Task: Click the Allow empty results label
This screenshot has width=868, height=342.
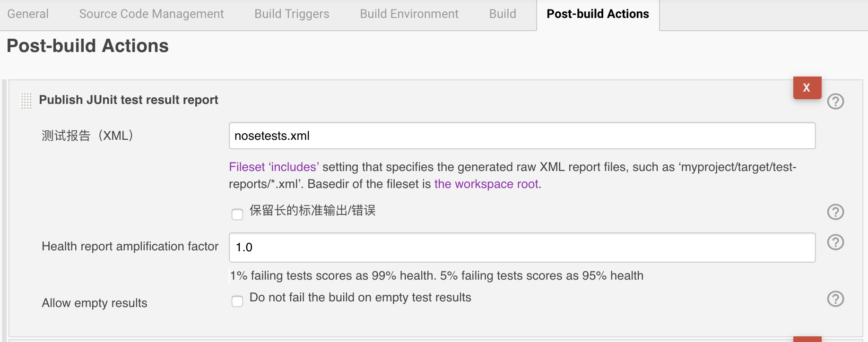Action: (95, 303)
